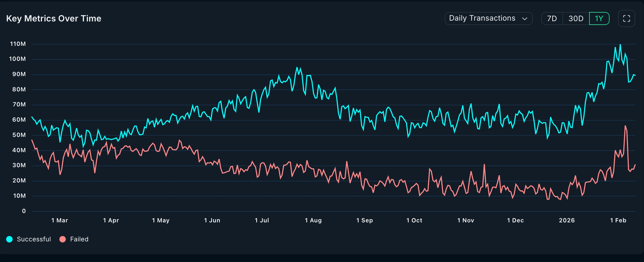Toggle the Successful series label in legend

coord(34,239)
